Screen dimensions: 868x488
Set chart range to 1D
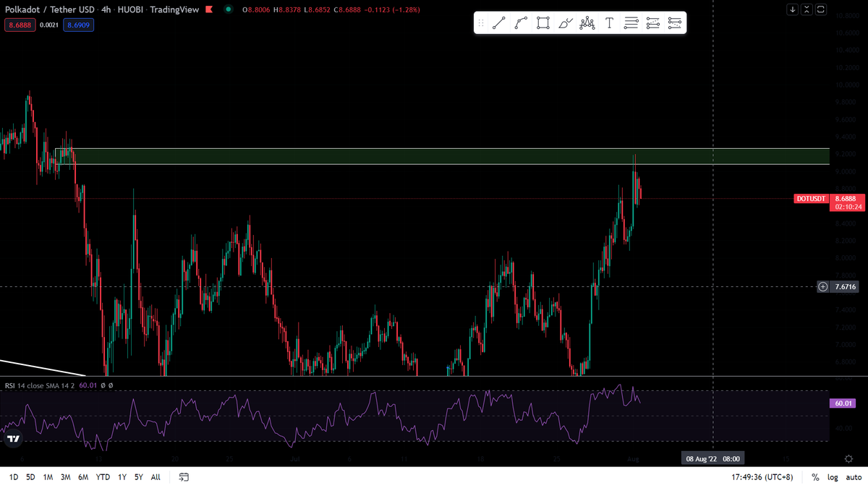point(14,477)
